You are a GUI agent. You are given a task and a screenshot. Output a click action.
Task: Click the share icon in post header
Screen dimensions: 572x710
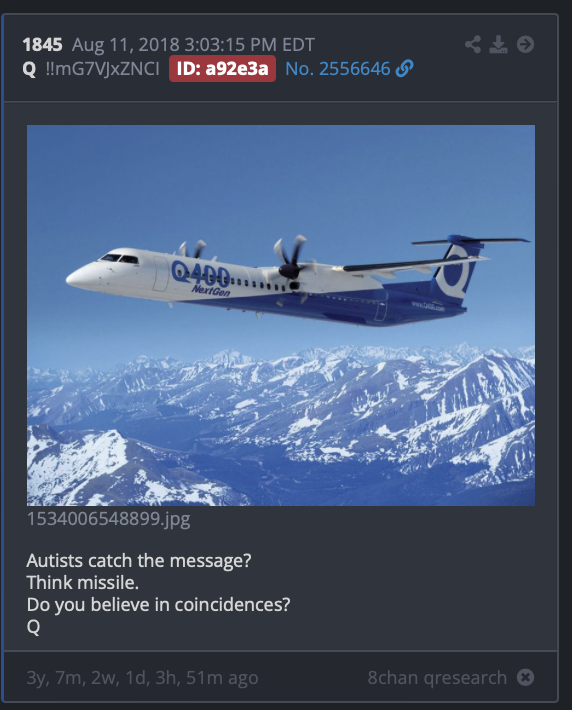(x=473, y=44)
